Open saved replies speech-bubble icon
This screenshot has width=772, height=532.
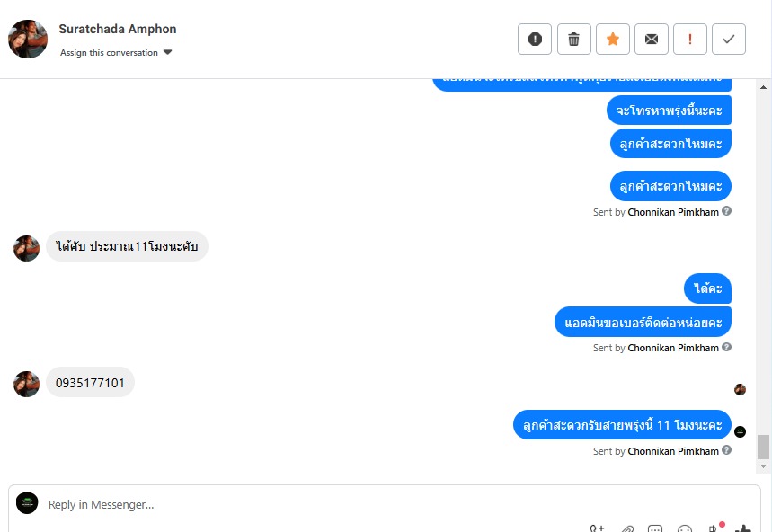point(655,529)
